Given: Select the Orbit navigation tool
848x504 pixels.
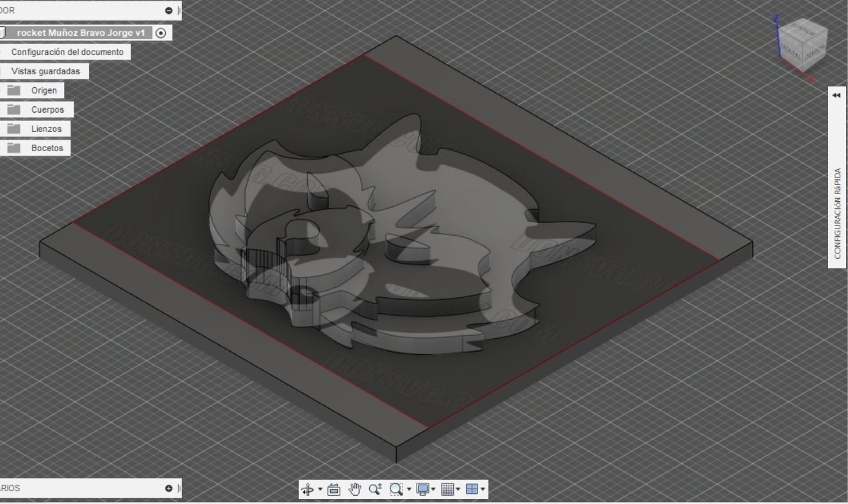Looking at the screenshot, I should pyautogui.click(x=308, y=489).
